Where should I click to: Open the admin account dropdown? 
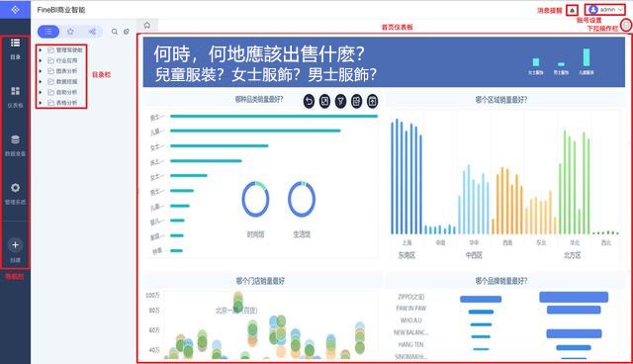[605, 9]
